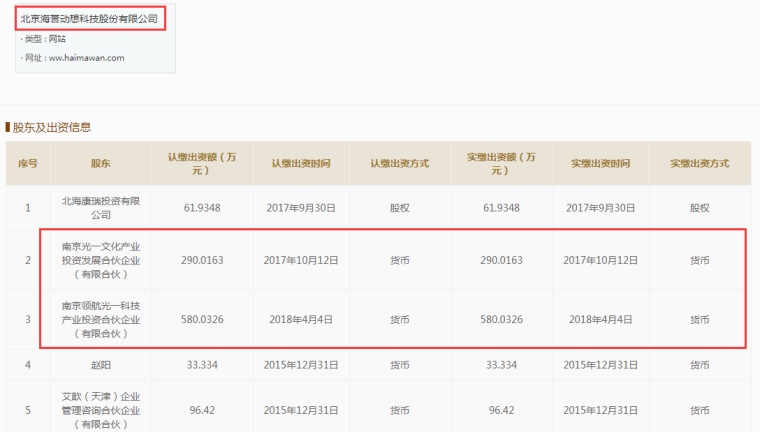Click 实缴出资时间 column header
Image resolution: width=760 pixels, height=432 pixels.
(x=600, y=163)
